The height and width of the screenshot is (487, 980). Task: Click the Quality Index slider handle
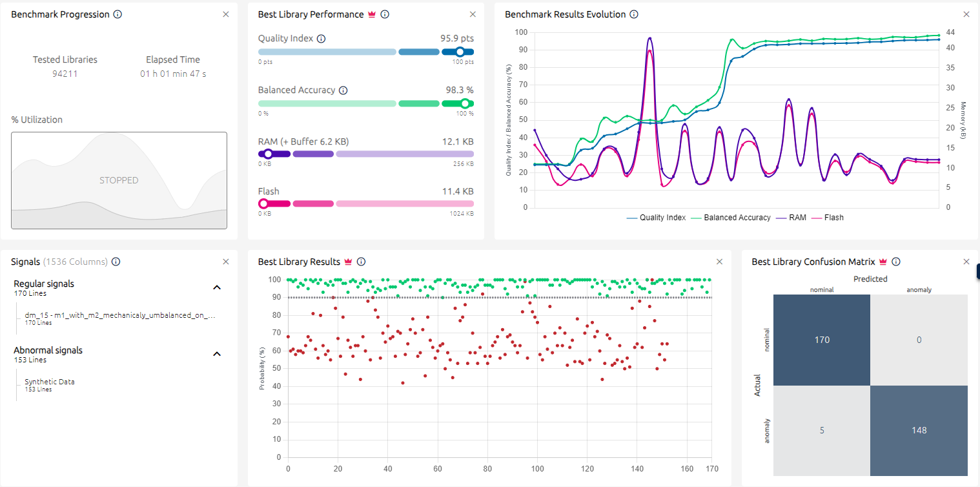(x=458, y=52)
